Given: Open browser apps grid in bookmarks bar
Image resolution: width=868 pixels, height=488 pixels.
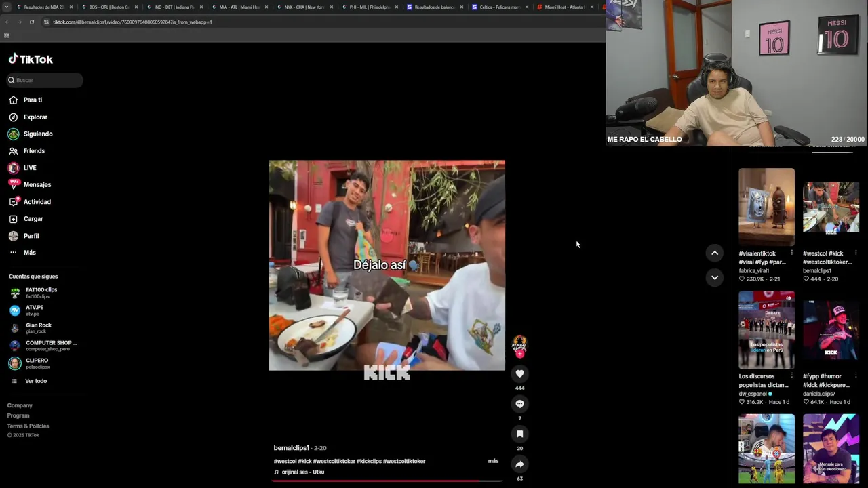Looking at the screenshot, I should (x=7, y=35).
